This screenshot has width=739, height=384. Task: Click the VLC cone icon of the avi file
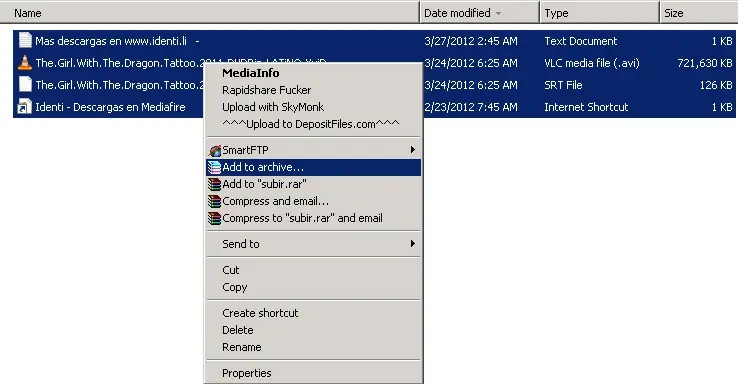pos(25,63)
